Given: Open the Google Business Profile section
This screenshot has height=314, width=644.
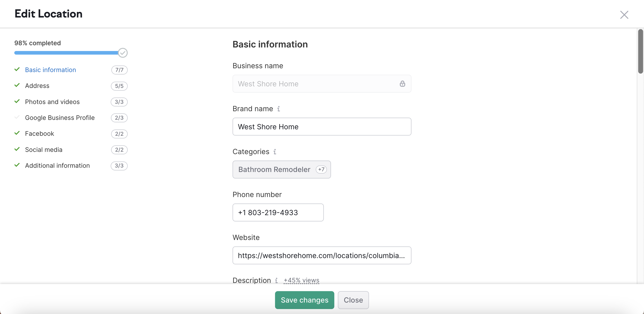Looking at the screenshot, I should coord(60,118).
